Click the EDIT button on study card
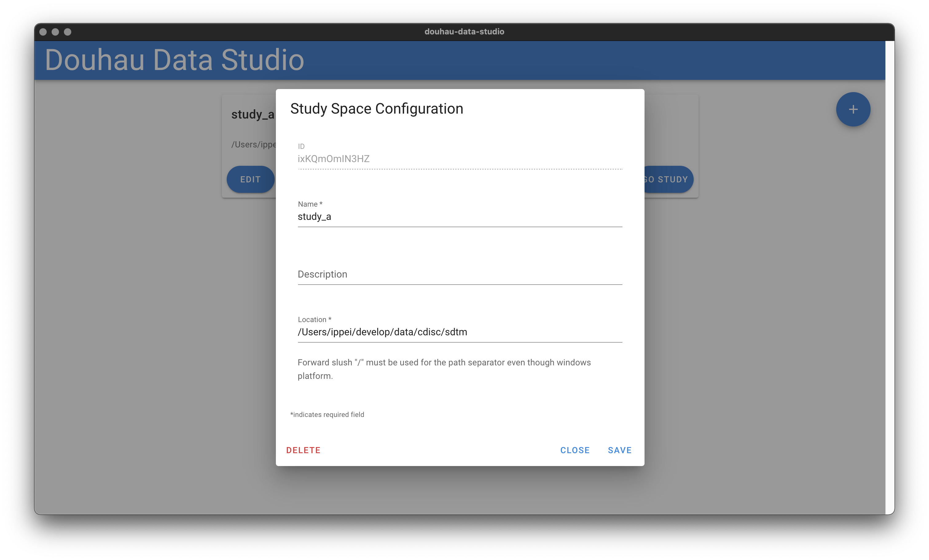Viewport: 929px width, 560px height. click(x=251, y=178)
